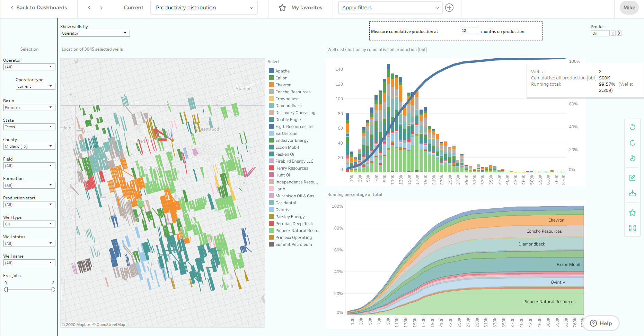This screenshot has width=644, height=336.
Task: Select the Chevron color swatch in legend
Action: (271, 85)
